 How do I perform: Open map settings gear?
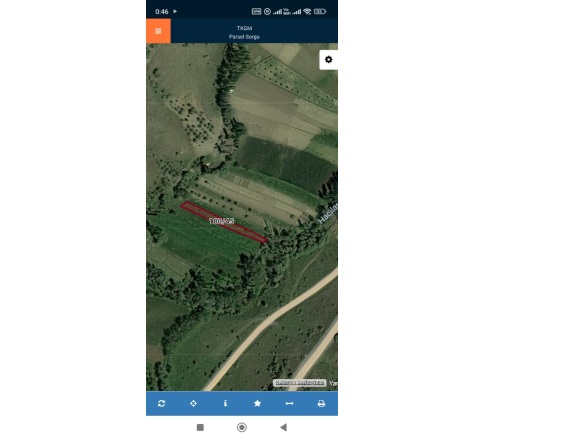(329, 60)
